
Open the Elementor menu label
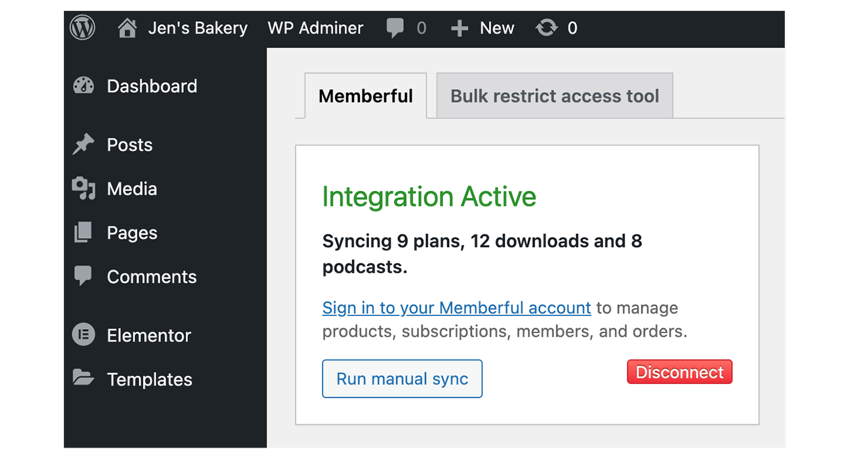point(149,335)
